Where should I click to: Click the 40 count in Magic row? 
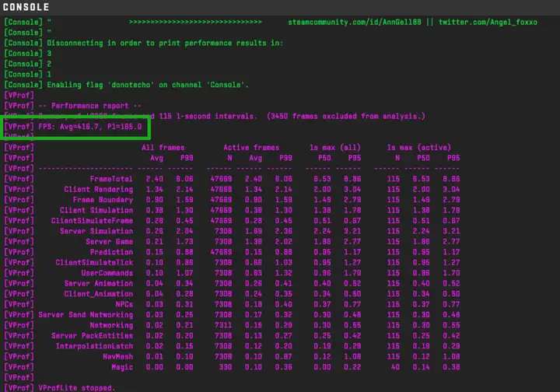pos(395,367)
